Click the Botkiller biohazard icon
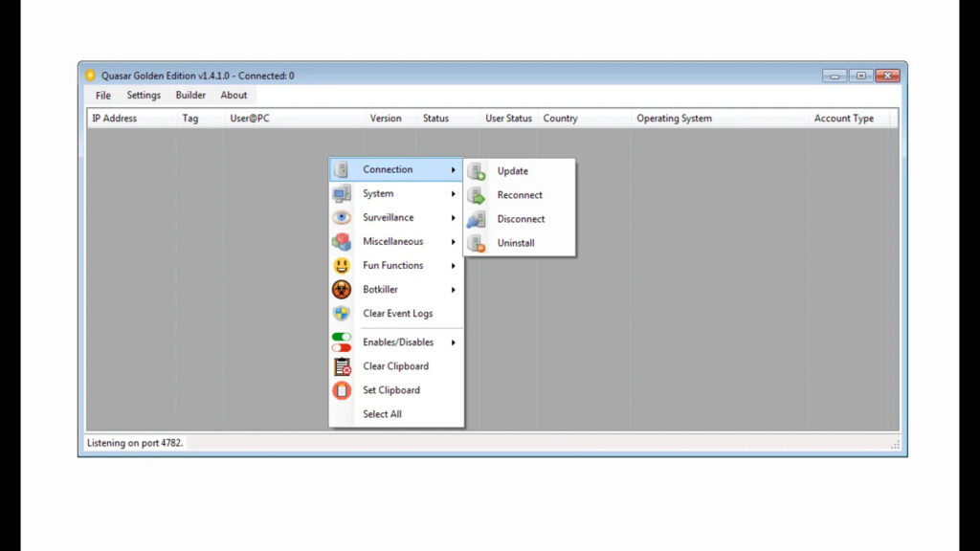 [x=342, y=289]
